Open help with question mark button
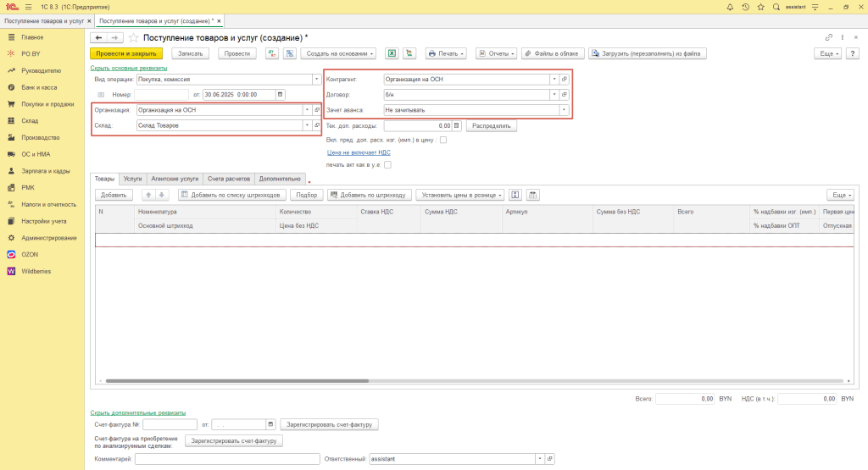The image size is (868, 470). point(853,53)
